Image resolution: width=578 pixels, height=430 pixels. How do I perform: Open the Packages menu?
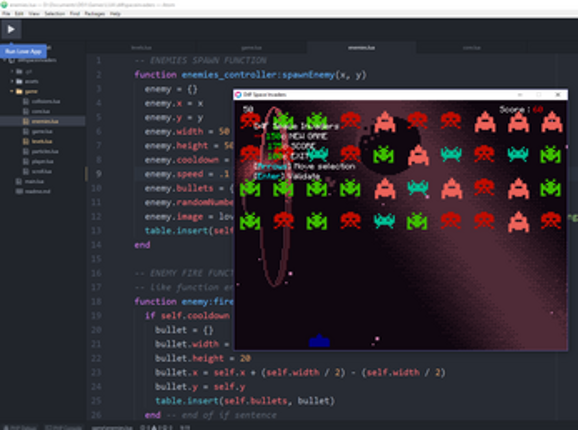[x=95, y=14]
